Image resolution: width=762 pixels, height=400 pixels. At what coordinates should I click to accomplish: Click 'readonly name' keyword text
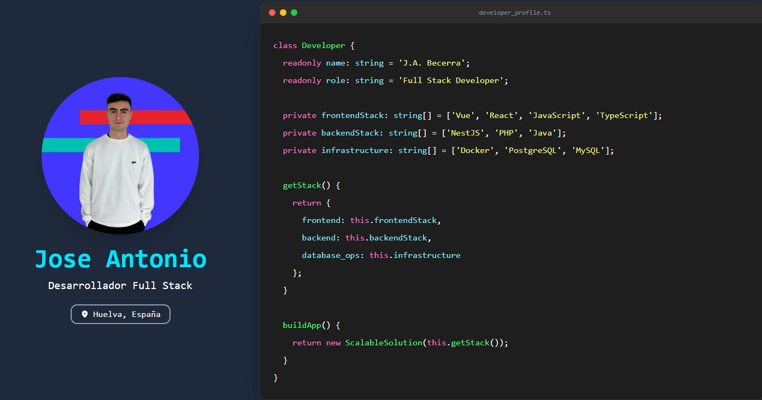314,63
